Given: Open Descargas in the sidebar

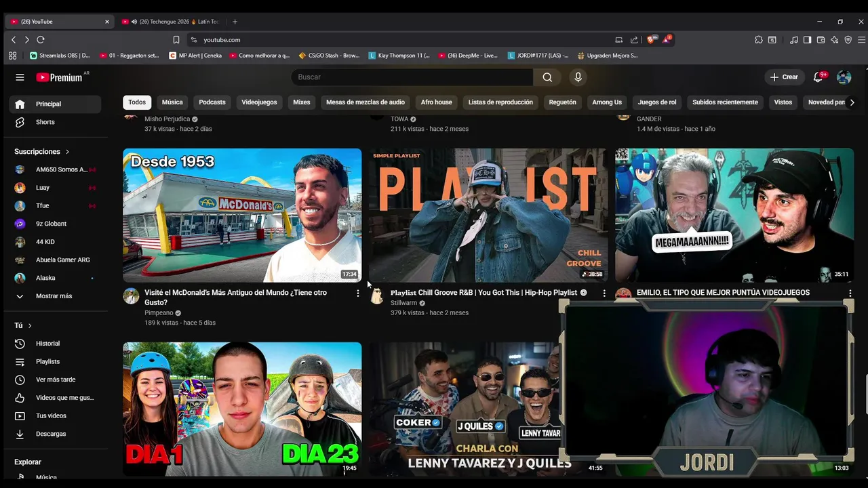Looking at the screenshot, I should click(54, 434).
